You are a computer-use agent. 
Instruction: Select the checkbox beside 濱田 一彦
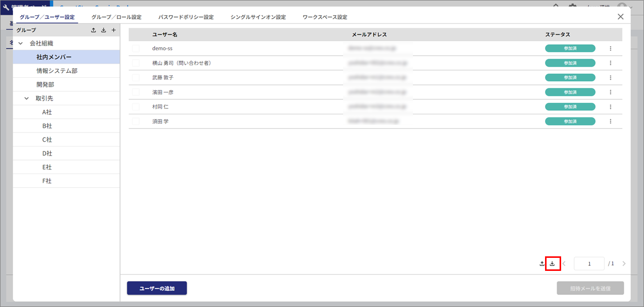click(x=136, y=92)
